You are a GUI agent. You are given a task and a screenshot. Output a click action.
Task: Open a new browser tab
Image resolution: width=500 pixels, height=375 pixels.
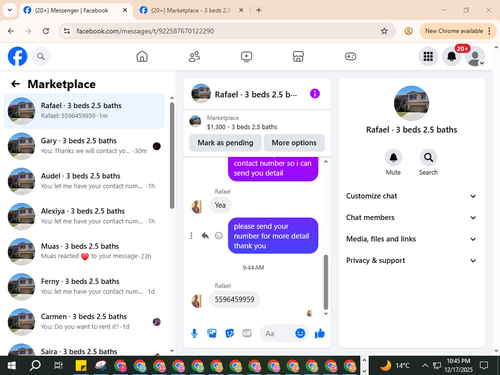[x=258, y=10]
